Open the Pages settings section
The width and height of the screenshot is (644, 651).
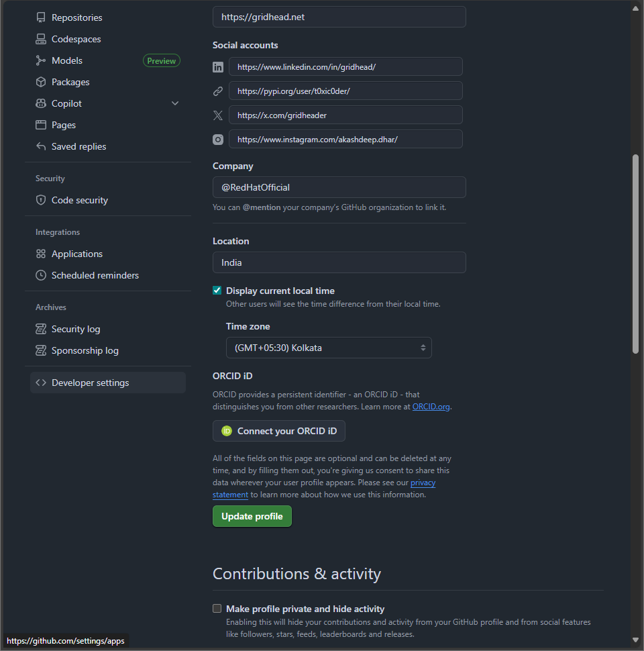pos(64,124)
